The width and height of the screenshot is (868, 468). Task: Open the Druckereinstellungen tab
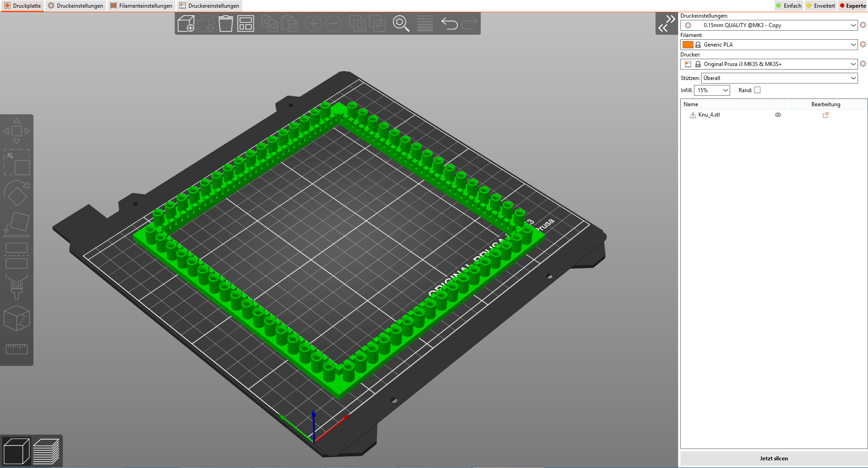tap(209, 6)
